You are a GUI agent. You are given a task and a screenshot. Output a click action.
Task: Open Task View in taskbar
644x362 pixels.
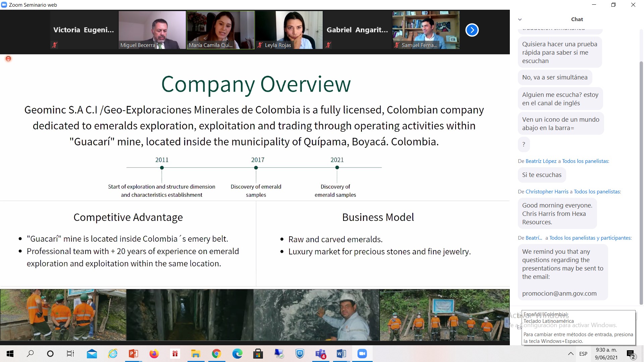(x=70, y=354)
